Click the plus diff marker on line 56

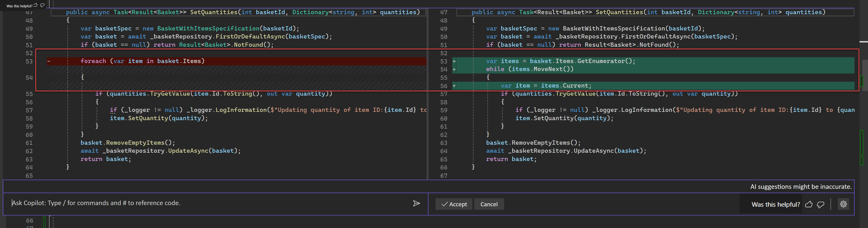[454, 86]
